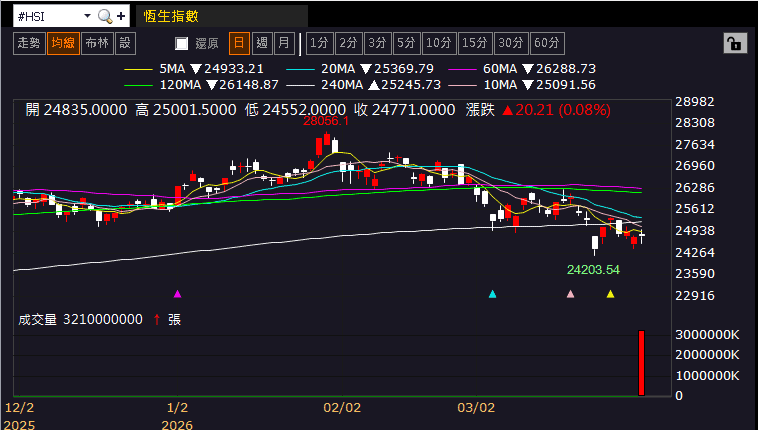This screenshot has width=758, height=430.
Task: Open the 設 settings button
Action: click(x=125, y=43)
